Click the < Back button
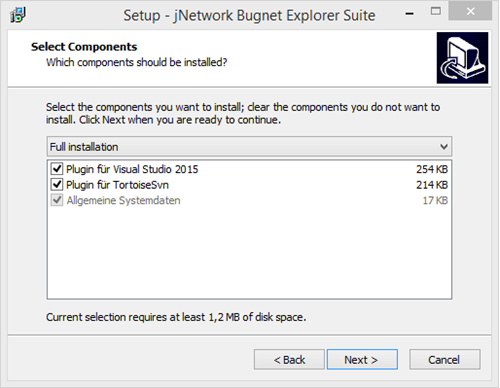 [289, 359]
